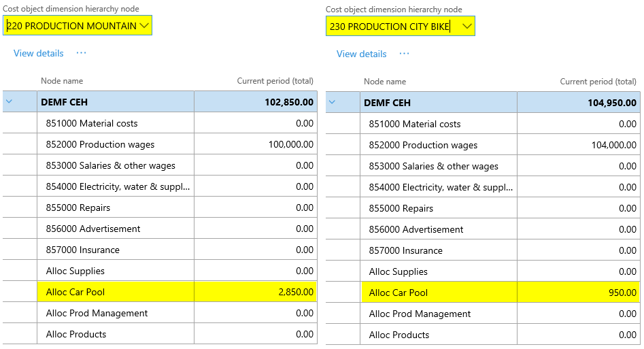The height and width of the screenshot is (349, 644).
Task: Open the 230 PRODUCTION CITY BIKE dropdown arrow
Action: pyautogui.click(x=466, y=27)
